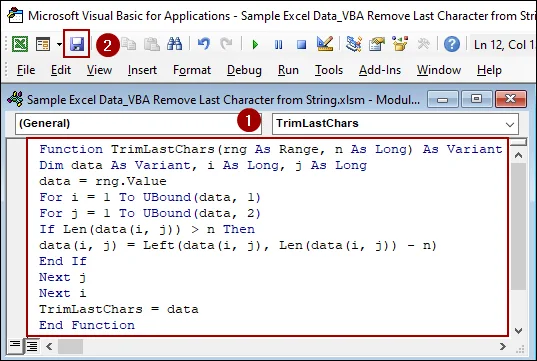Open the Add-Ins menu

(380, 70)
